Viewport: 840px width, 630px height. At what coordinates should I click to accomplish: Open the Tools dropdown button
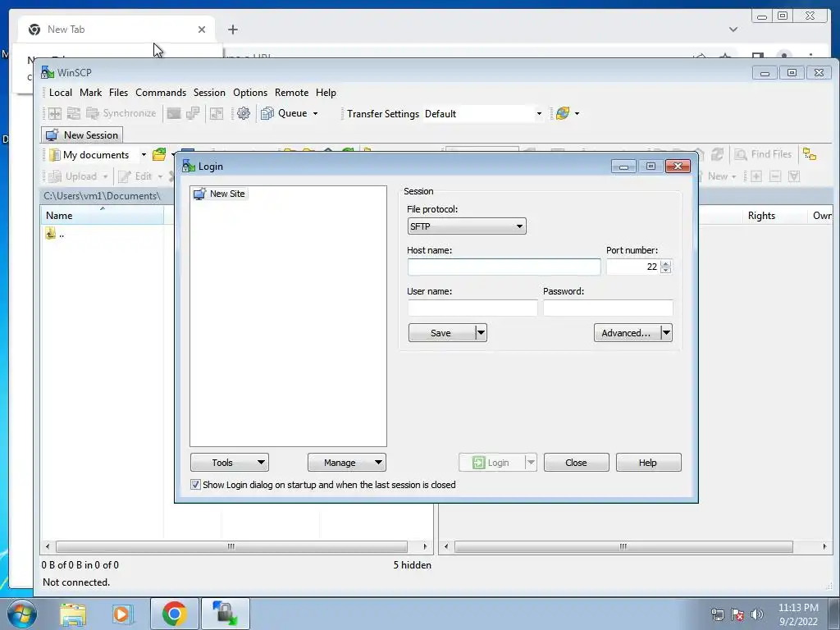click(230, 463)
